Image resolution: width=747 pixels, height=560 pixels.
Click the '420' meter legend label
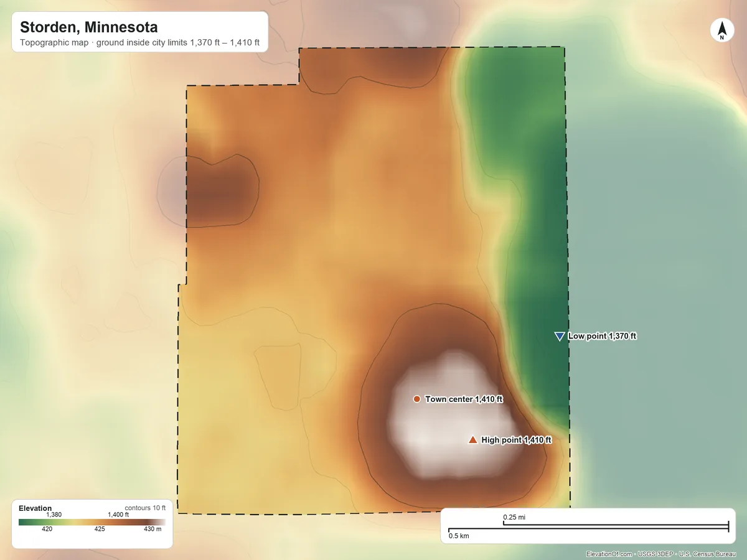point(47,530)
